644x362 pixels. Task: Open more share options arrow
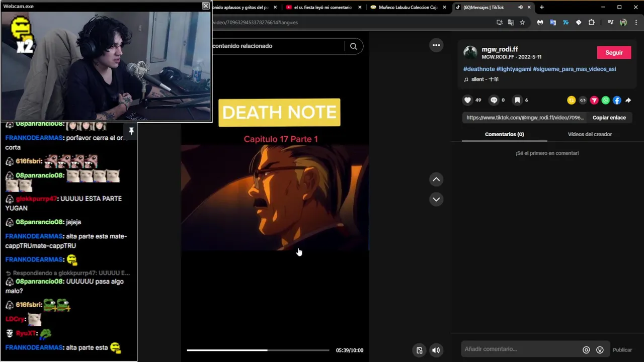pos(628,100)
